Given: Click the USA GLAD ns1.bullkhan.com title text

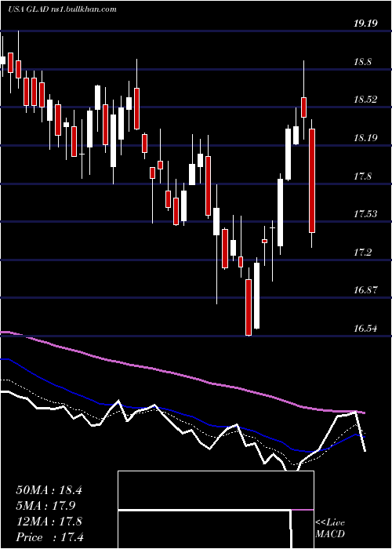Looking at the screenshot, I should point(62,9).
